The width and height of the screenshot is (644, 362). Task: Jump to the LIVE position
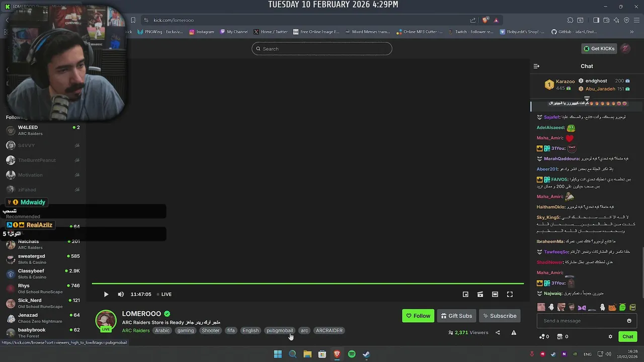[x=164, y=294]
